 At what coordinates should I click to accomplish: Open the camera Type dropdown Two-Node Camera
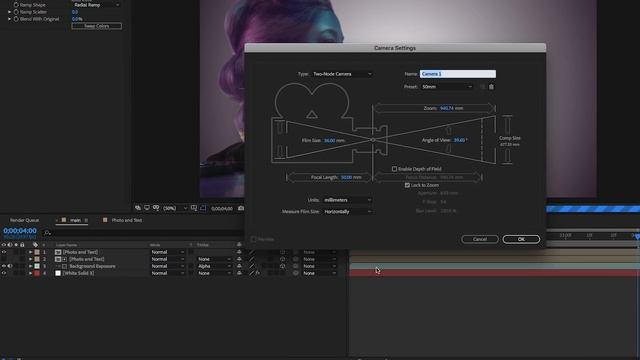342,74
